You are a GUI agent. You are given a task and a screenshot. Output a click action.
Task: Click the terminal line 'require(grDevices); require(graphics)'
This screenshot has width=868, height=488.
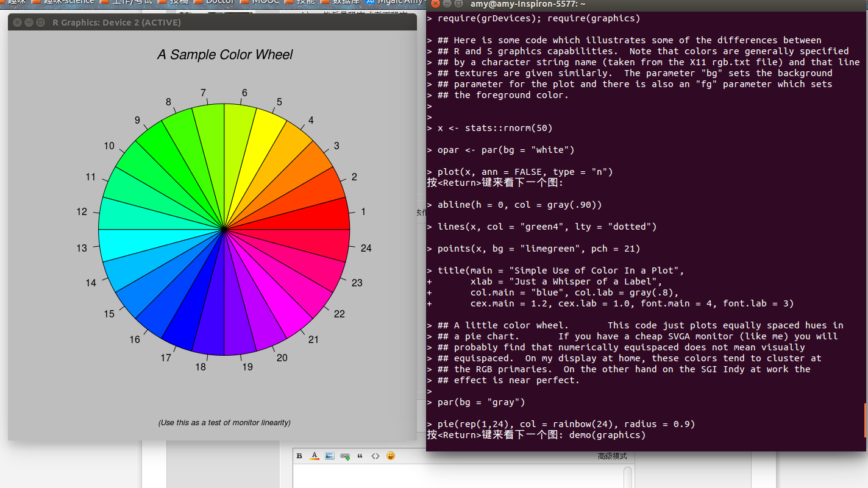click(533, 18)
